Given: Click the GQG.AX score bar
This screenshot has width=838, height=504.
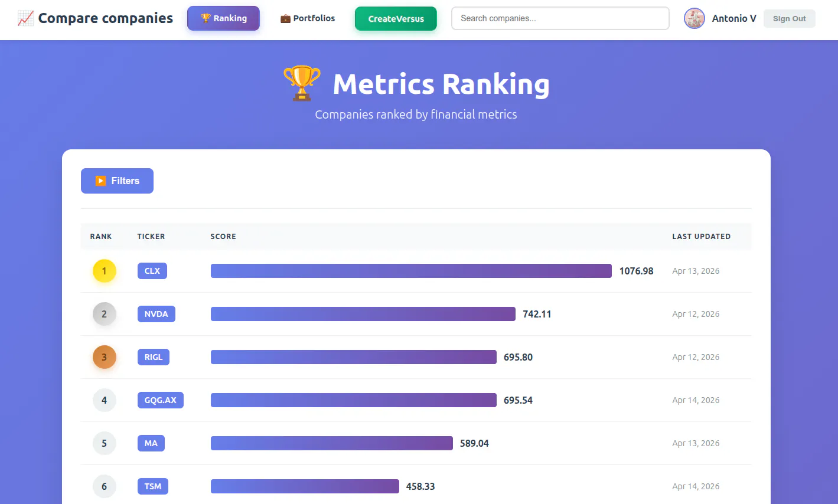Looking at the screenshot, I should coord(354,400).
